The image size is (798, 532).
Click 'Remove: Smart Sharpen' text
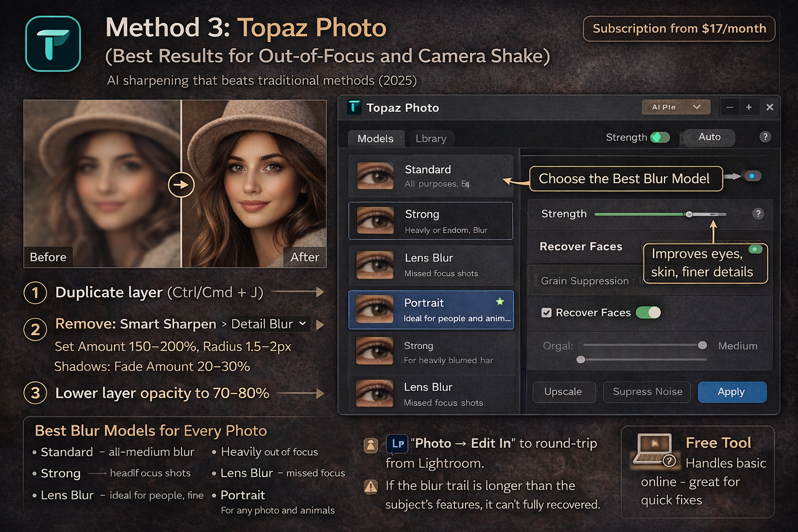point(136,324)
